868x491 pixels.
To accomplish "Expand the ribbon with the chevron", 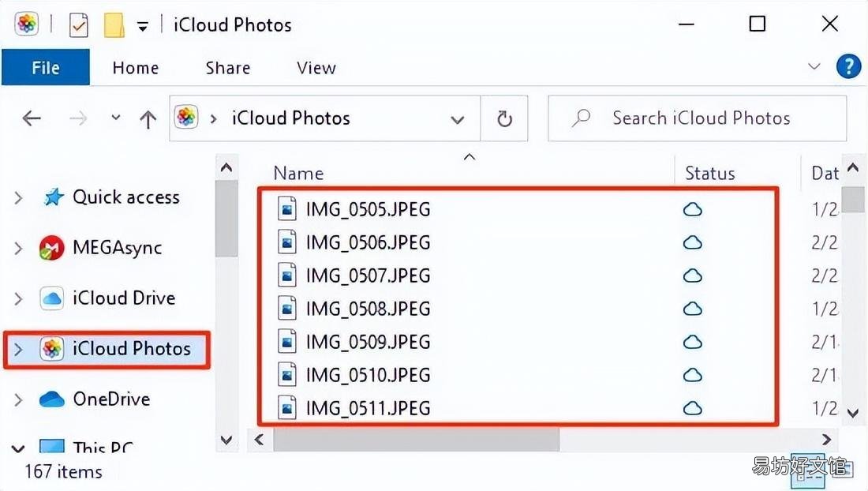I will click(x=814, y=66).
